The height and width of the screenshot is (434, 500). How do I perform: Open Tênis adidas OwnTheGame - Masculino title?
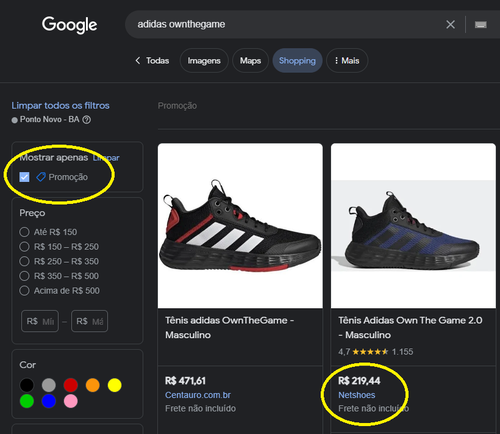(229, 328)
